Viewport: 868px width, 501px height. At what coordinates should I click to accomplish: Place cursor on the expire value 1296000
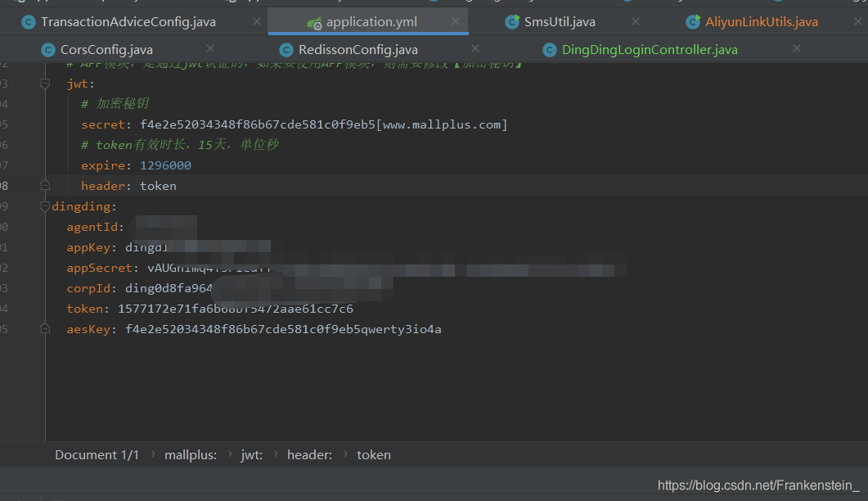click(x=165, y=165)
